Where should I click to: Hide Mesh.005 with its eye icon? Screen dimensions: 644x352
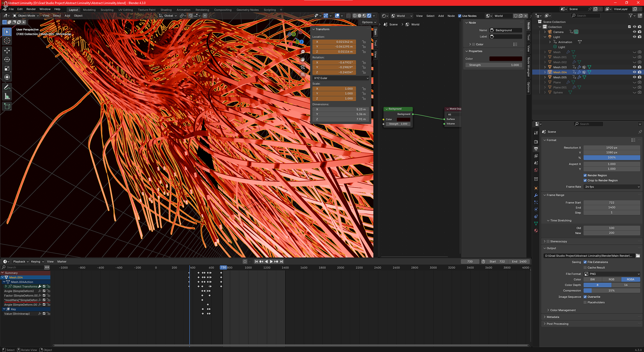coord(634,77)
